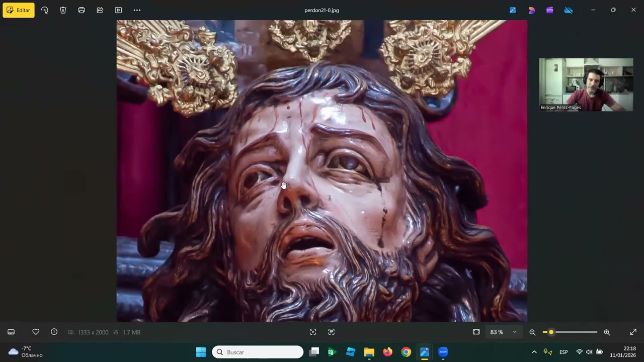Print the image with the printer icon
Screen dimensions: 644x362
[x=82, y=10]
